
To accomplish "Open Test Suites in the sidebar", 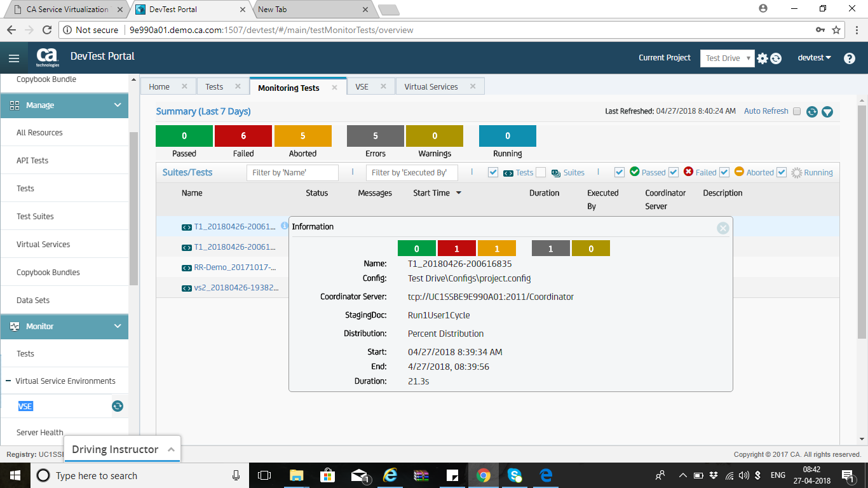I will 35,217.
